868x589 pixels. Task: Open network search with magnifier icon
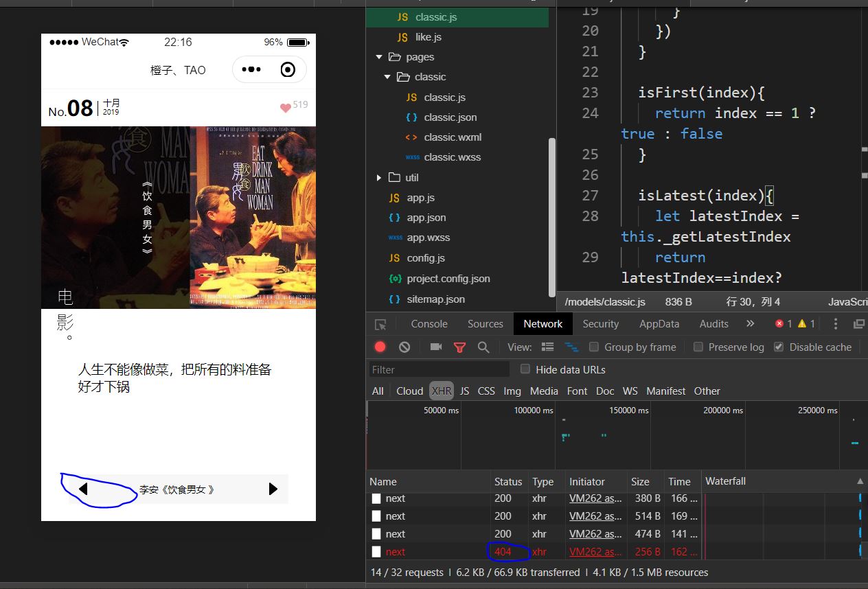coord(483,347)
